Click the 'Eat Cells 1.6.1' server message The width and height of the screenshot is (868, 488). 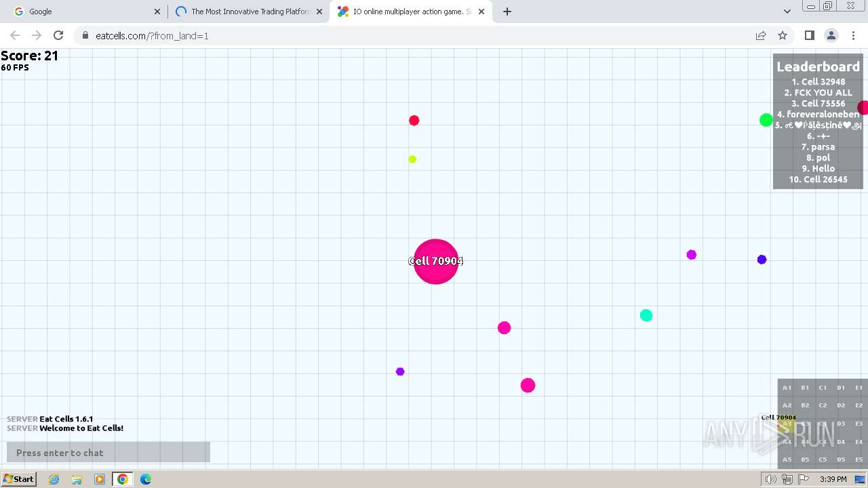pos(66,420)
